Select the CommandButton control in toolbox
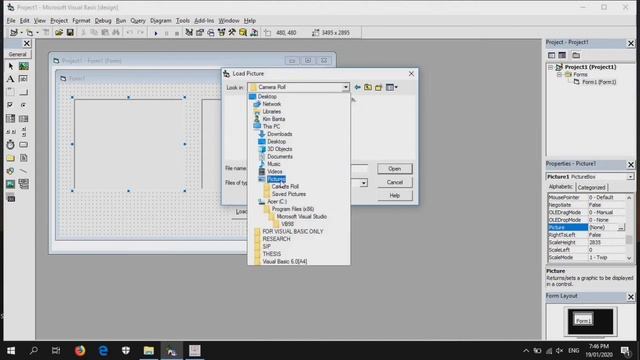This screenshot has width=640, height=360. (24, 92)
